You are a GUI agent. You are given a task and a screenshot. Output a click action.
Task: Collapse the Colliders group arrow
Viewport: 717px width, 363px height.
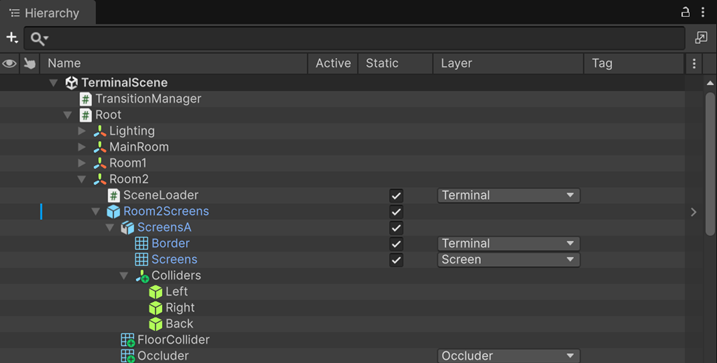coord(124,276)
